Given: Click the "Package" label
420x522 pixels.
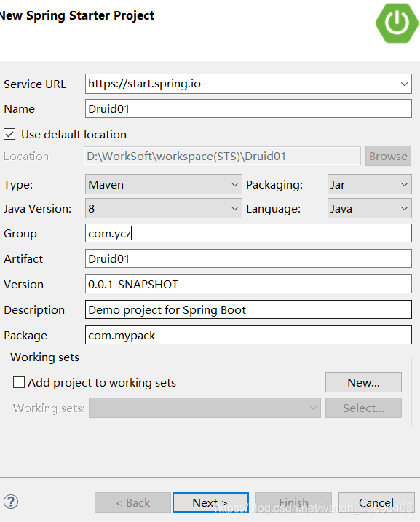Looking at the screenshot, I should [25, 336].
